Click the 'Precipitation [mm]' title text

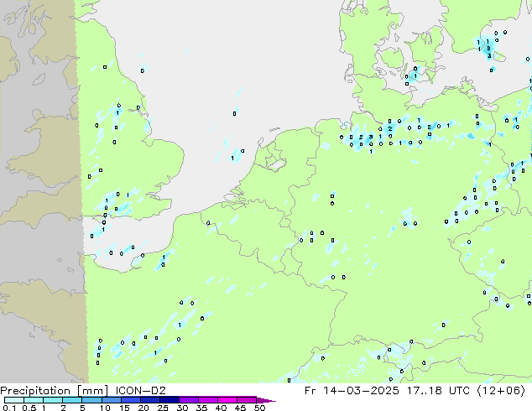click(x=55, y=391)
